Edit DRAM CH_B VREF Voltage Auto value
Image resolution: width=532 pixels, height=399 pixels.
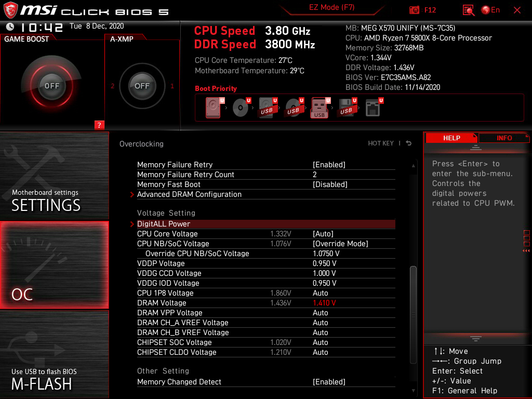tap(320, 332)
